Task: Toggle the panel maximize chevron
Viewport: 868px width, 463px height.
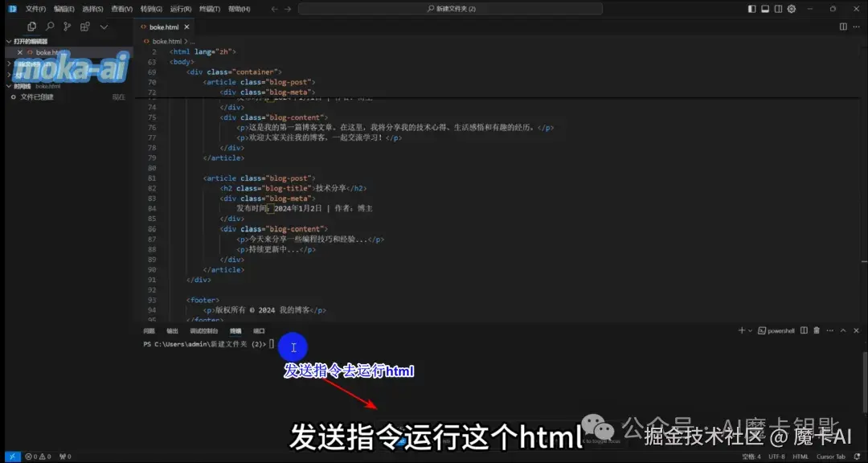Action: pos(843,330)
